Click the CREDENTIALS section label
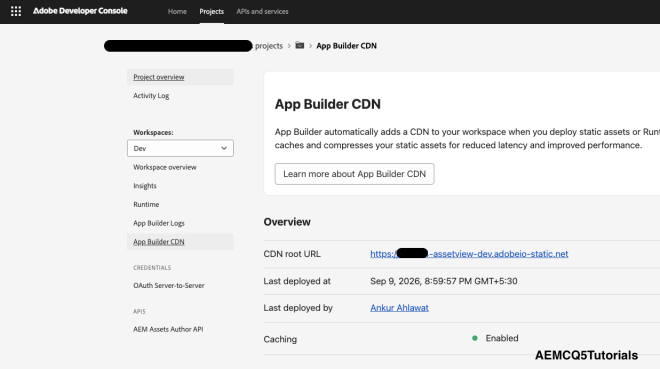This screenshot has height=369, width=660. click(x=152, y=268)
